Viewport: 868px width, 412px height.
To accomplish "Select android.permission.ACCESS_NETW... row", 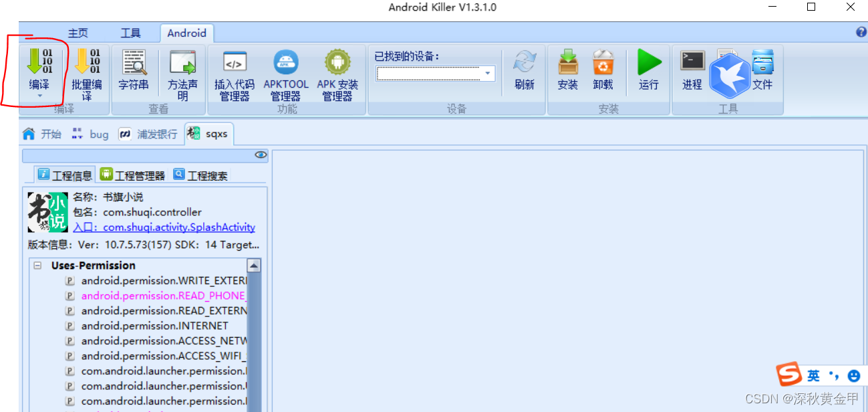I will point(157,341).
